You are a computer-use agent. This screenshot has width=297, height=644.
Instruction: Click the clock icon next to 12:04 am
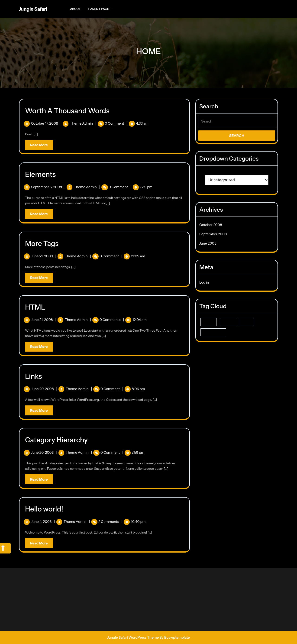[x=128, y=320]
